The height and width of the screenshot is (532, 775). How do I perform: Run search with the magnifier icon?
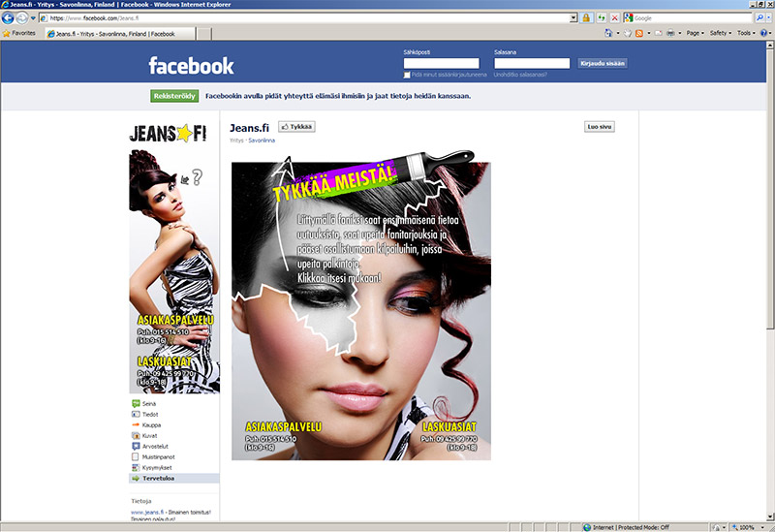coord(759,18)
